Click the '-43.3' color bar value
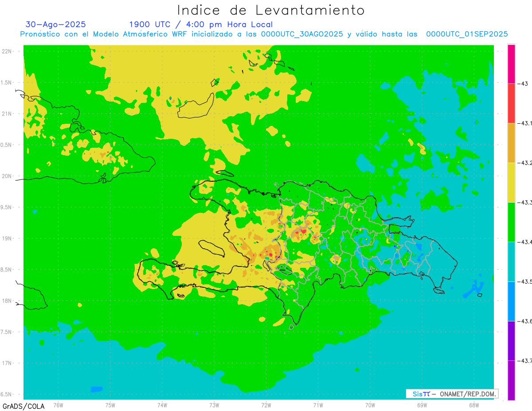The height and width of the screenshot is (411, 532). tap(525, 202)
